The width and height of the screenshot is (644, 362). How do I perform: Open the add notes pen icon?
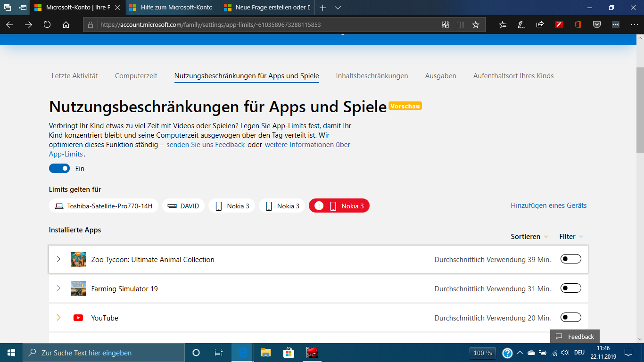pyautogui.click(x=521, y=25)
